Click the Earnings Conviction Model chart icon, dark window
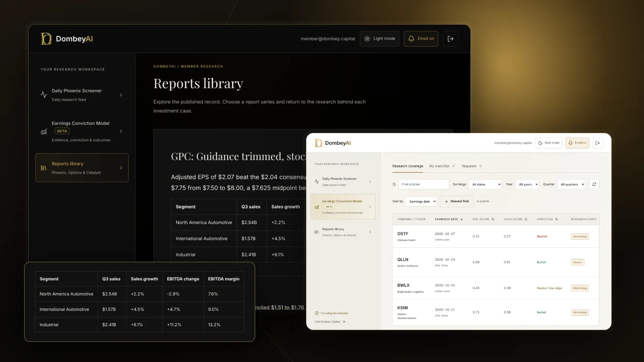644x362 pixels. pyautogui.click(x=44, y=132)
